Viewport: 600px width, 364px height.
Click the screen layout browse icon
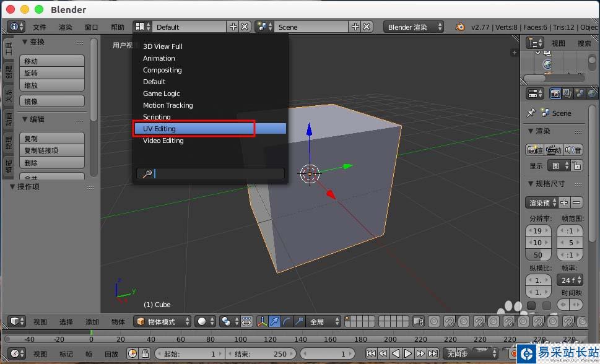coord(142,27)
